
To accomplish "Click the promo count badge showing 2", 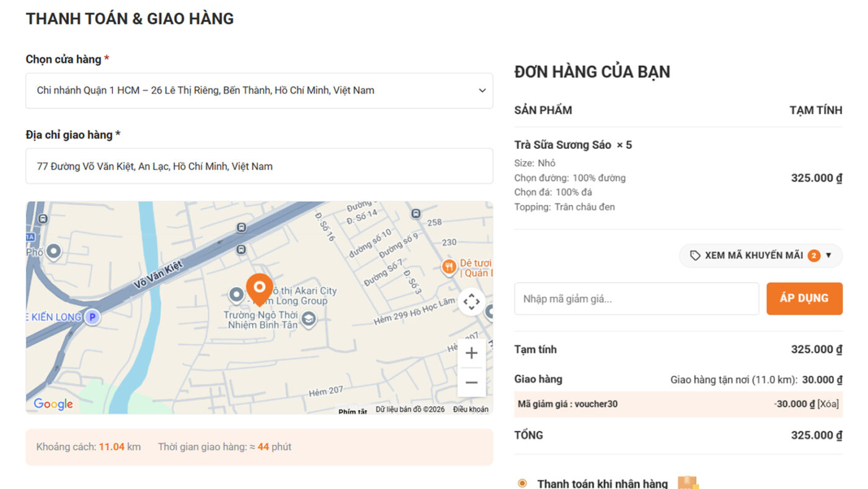I will (813, 256).
